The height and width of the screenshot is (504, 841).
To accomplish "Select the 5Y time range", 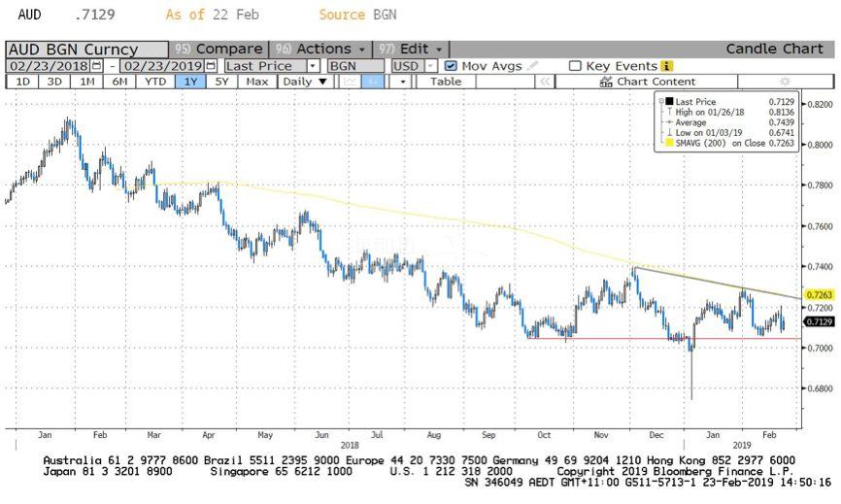I will click(222, 82).
